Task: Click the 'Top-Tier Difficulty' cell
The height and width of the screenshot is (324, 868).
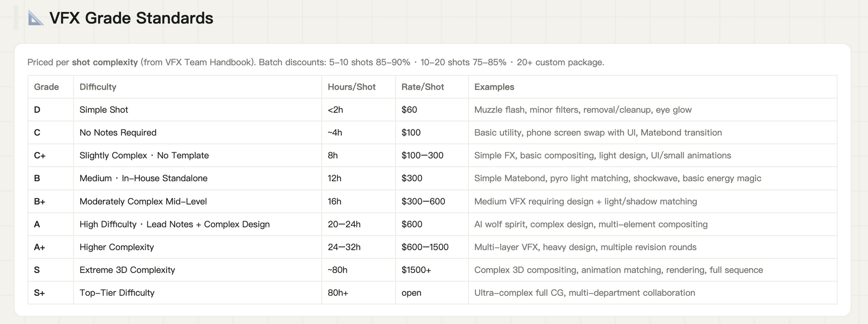Action: tap(197, 293)
